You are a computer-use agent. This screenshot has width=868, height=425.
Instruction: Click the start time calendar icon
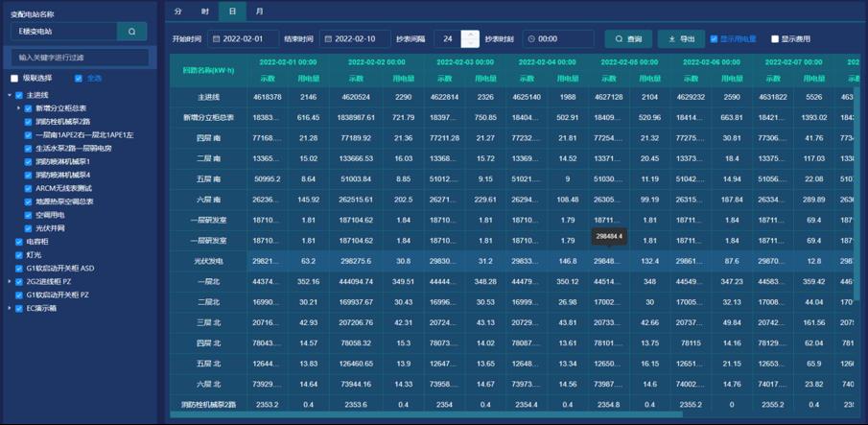[213, 39]
